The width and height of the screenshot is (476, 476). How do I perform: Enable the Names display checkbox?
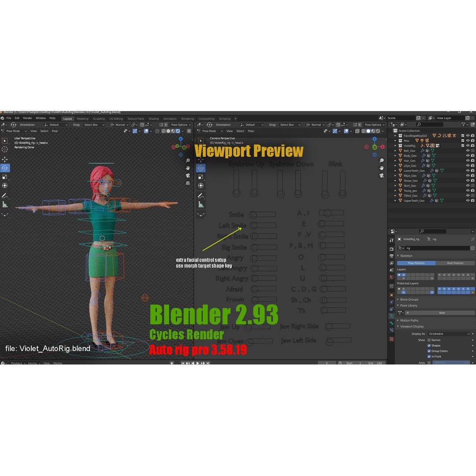point(429,340)
